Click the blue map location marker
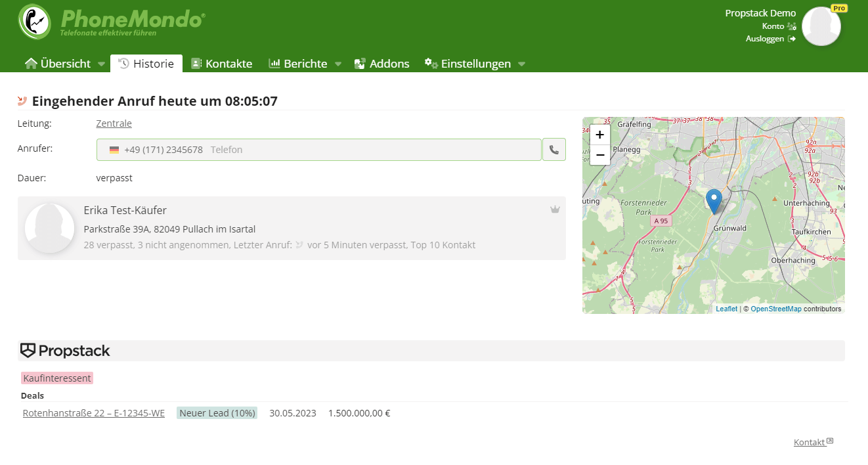This screenshot has width=868, height=465. click(x=714, y=200)
